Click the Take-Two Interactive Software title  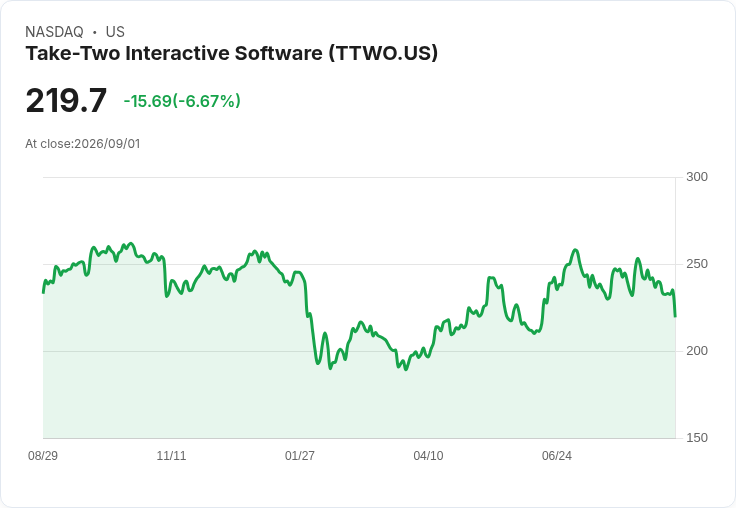pyautogui.click(x=231, y=53)
